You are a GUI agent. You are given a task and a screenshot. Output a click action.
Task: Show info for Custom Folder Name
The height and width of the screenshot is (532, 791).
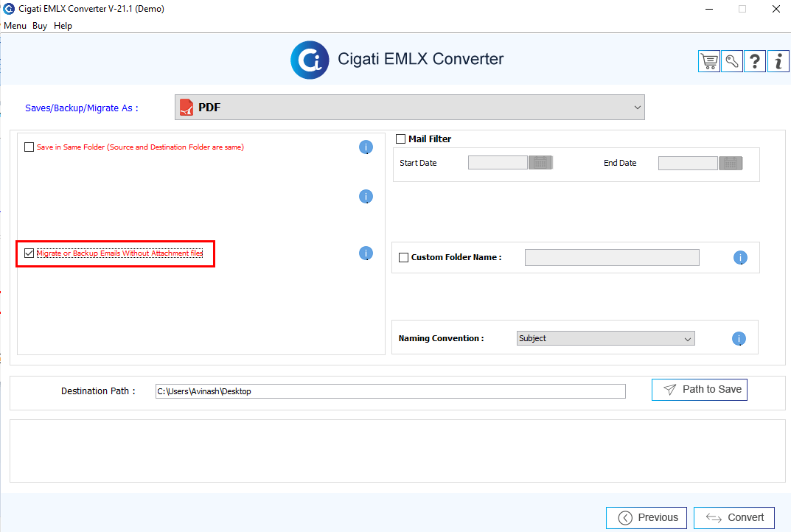pyautogui.click(x=740, y=258)
